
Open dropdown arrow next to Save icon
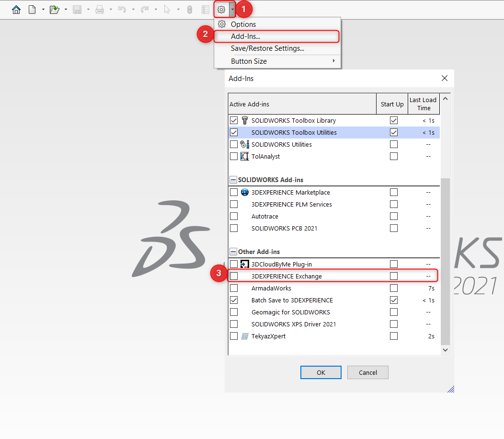pyautogui.click(x=88, y=10)
